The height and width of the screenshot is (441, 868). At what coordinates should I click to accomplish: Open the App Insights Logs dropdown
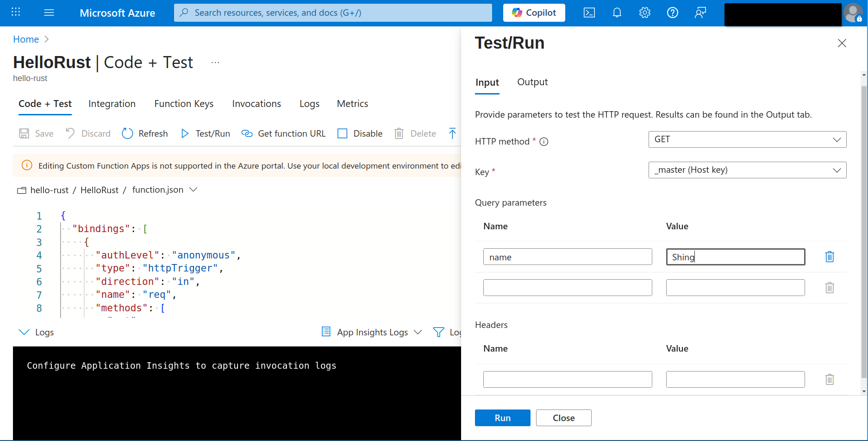click(x=372, y=332)
